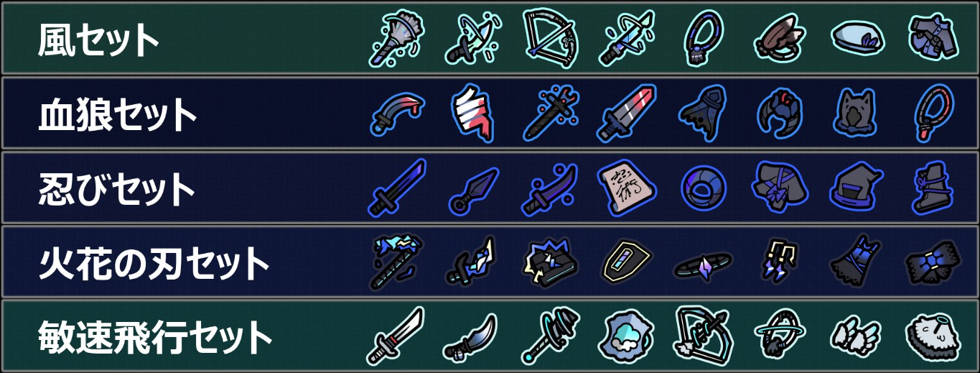This screenshot has height=373, width=980.
Task: Select the shield icon in 火花の刃セット
Action: click(626, 263)
